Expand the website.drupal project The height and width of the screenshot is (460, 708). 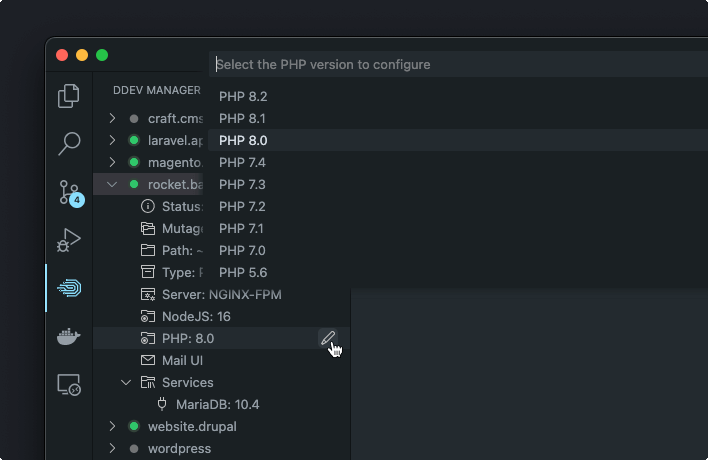tap(112, 427)
